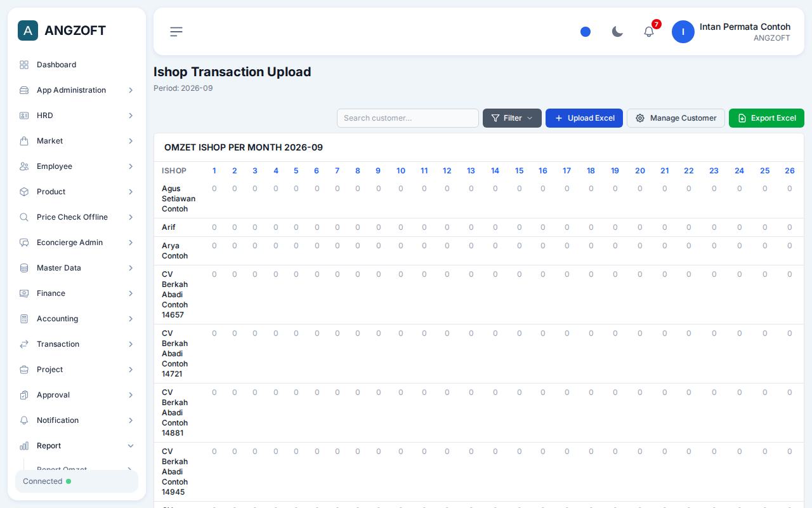The height and width of the screenshot is (508, 812).
Task: Click the Approval clipboard icon
Action: [24, 395]
